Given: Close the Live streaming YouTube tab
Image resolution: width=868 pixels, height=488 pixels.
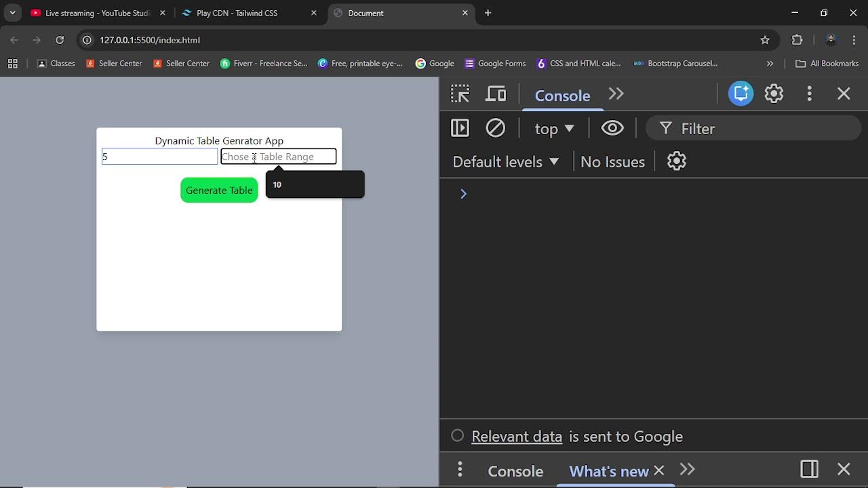Looking at the screenshot, I should (x=163, y=13).
